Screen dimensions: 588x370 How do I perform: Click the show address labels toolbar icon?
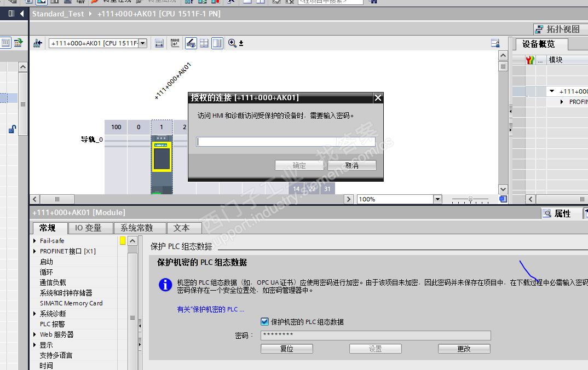pos(159,43)
